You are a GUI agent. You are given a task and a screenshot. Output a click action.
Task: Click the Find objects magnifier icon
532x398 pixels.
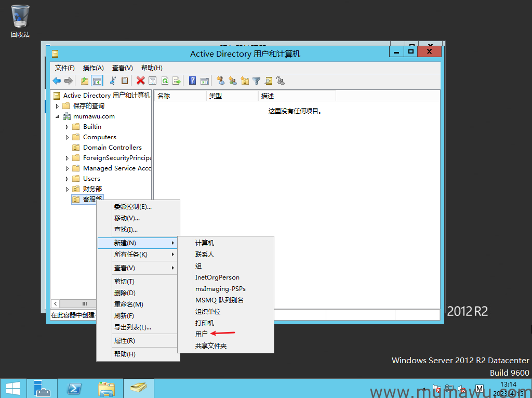(x=269, y=81)
